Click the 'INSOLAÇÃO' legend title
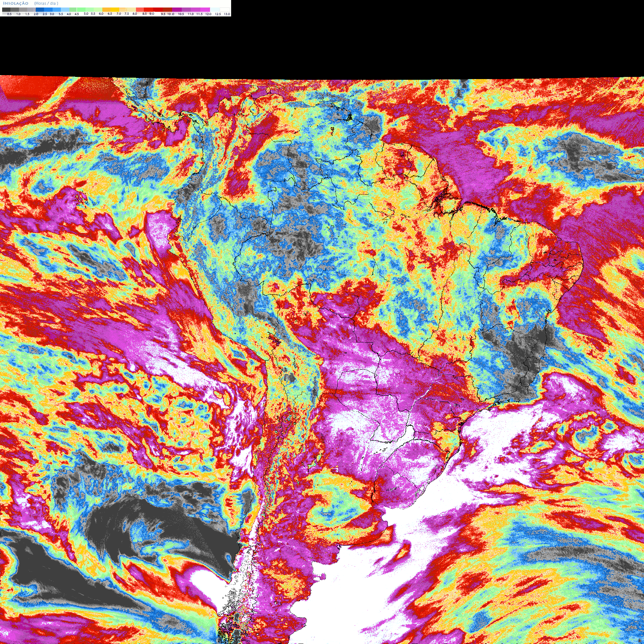 [16, 3]
